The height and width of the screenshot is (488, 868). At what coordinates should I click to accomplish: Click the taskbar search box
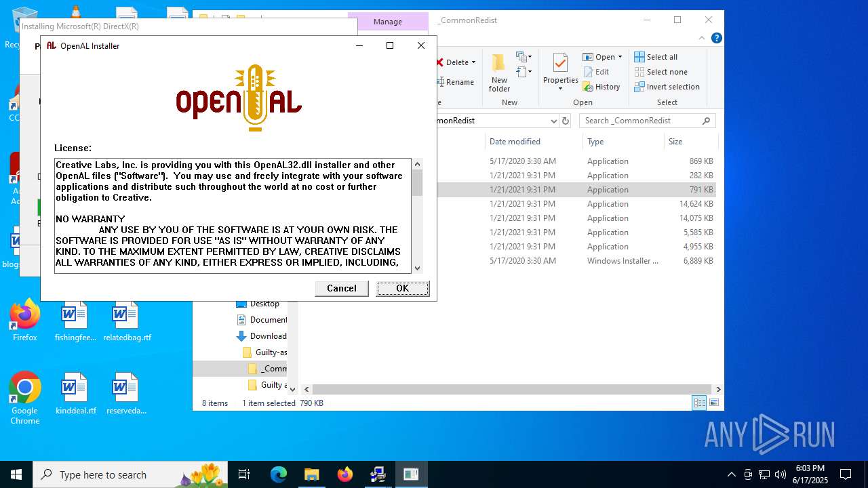130,474
